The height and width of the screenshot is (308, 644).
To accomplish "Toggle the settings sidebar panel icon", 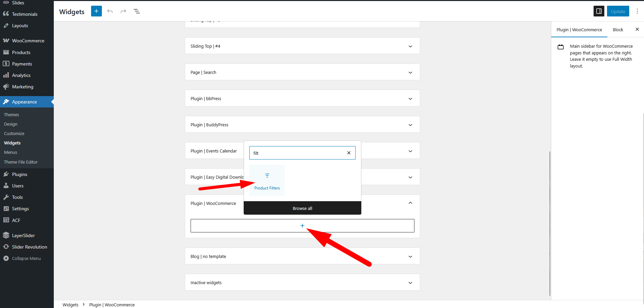I will coord(599,11).
